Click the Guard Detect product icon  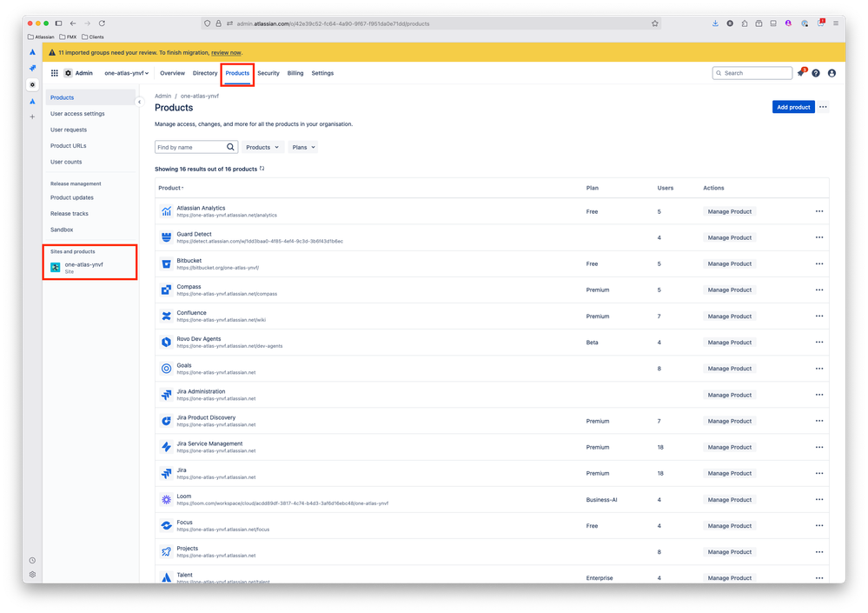166,237
